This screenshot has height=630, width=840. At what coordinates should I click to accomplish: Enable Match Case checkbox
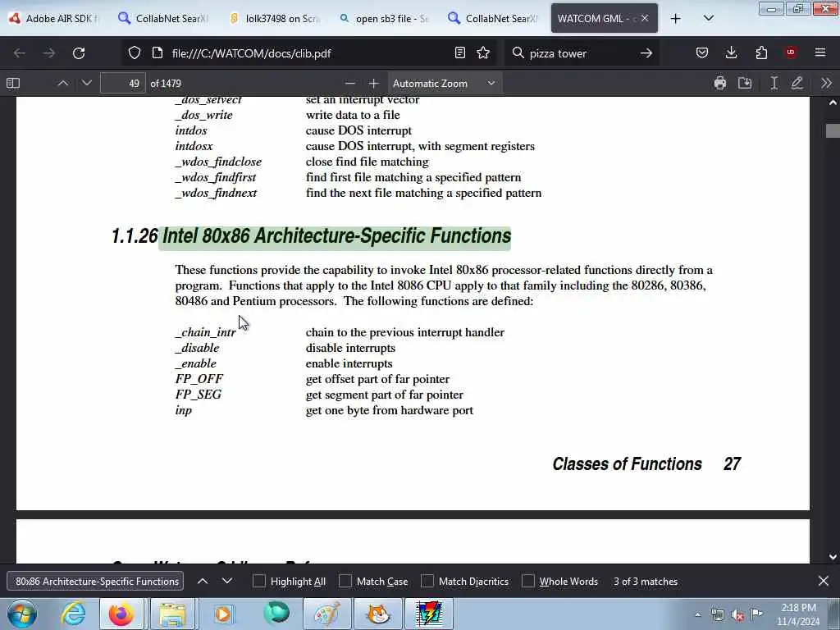click(345, 582)
